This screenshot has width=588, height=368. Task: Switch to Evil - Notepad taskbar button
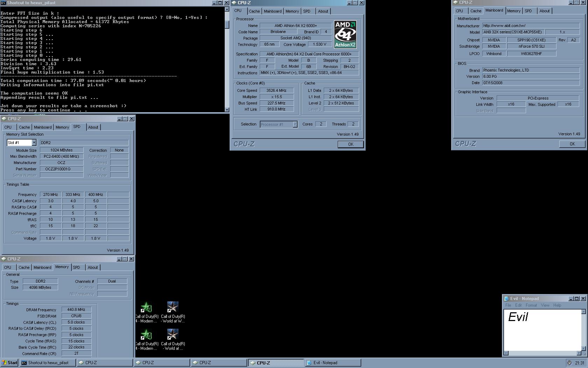click(333, 363)
